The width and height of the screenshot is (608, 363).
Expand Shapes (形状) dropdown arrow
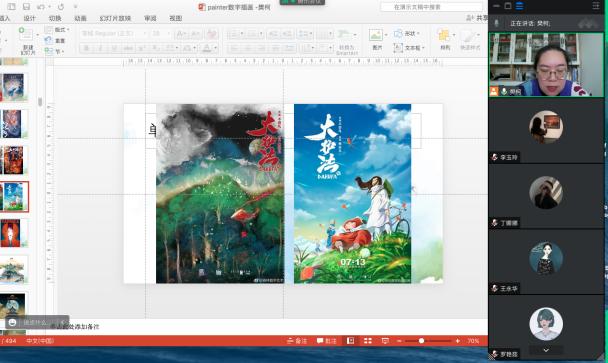[x=418, y=33]
